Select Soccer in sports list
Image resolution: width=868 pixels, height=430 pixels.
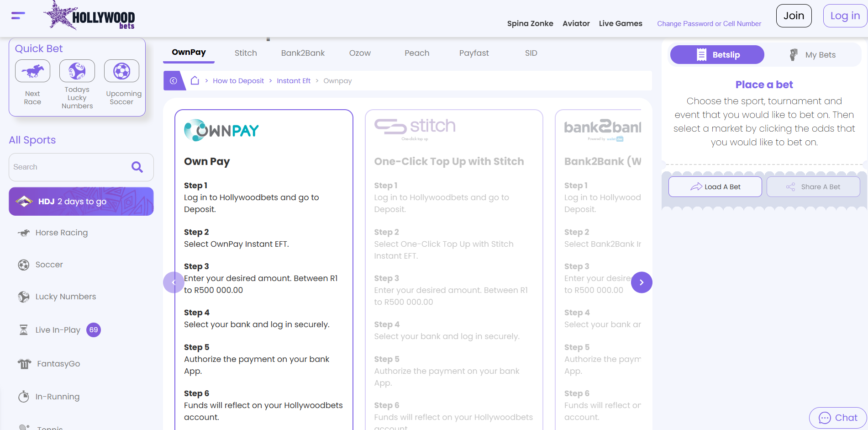[49, 265]
